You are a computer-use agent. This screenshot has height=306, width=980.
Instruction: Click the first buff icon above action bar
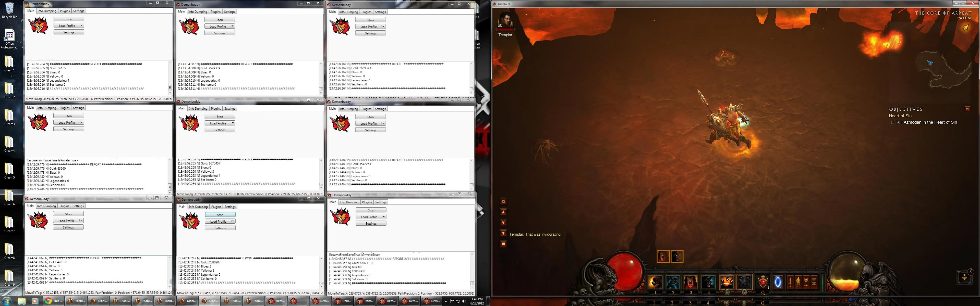[663, 257]
